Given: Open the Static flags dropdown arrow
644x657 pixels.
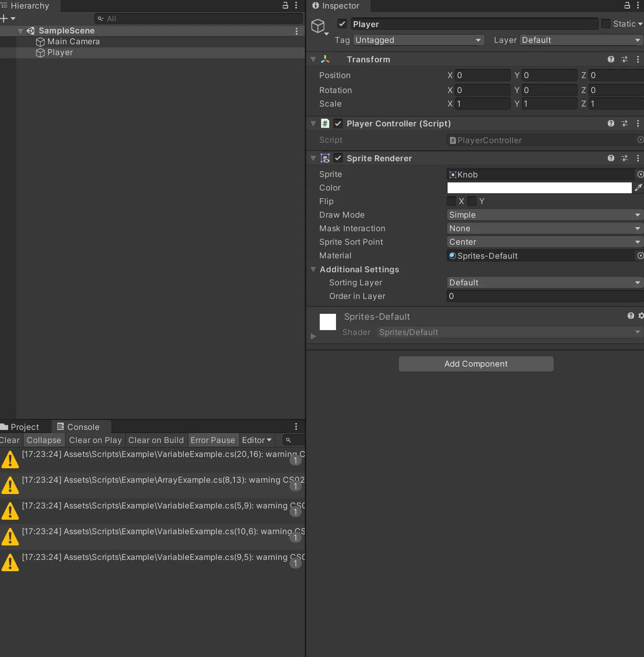Looking at the screenshot, I should tap(640, 24).
